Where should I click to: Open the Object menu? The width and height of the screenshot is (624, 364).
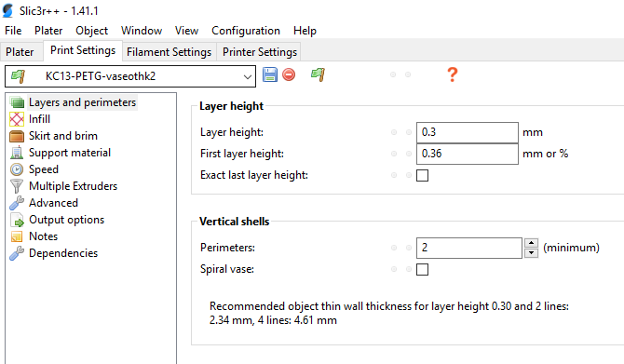click(91, 31)
